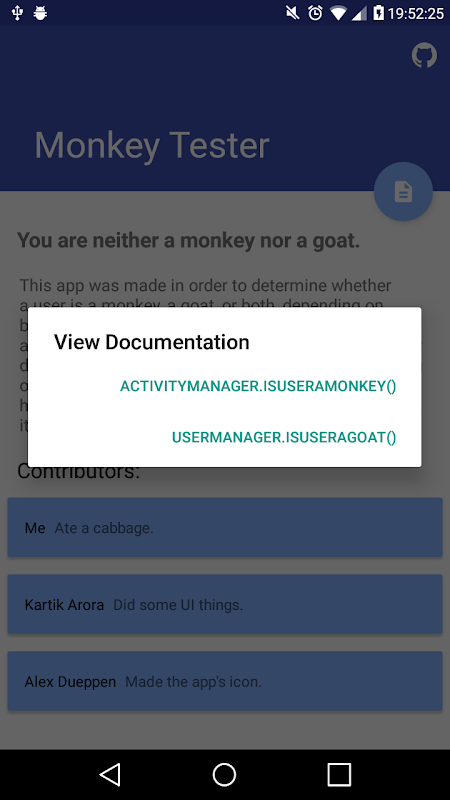The height and width of the screenshot is (800, 450).
Task: Tap the Android home circle button
Action: coord(224,774)
